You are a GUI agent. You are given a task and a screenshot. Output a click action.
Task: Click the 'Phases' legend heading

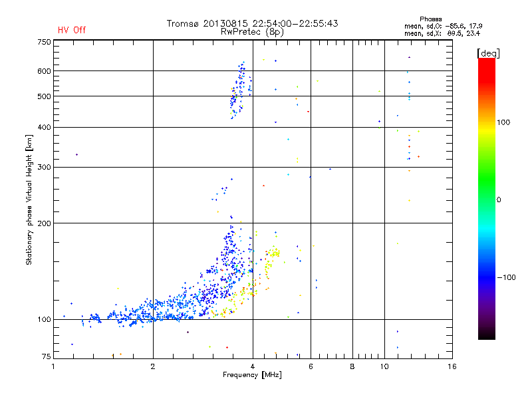pos(430,19)
